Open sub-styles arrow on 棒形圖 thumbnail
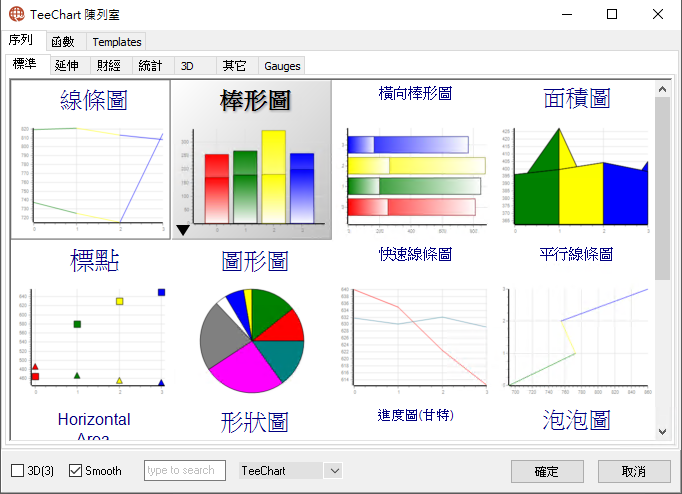The width and height of the screenshot is (682, 494). 183,230
